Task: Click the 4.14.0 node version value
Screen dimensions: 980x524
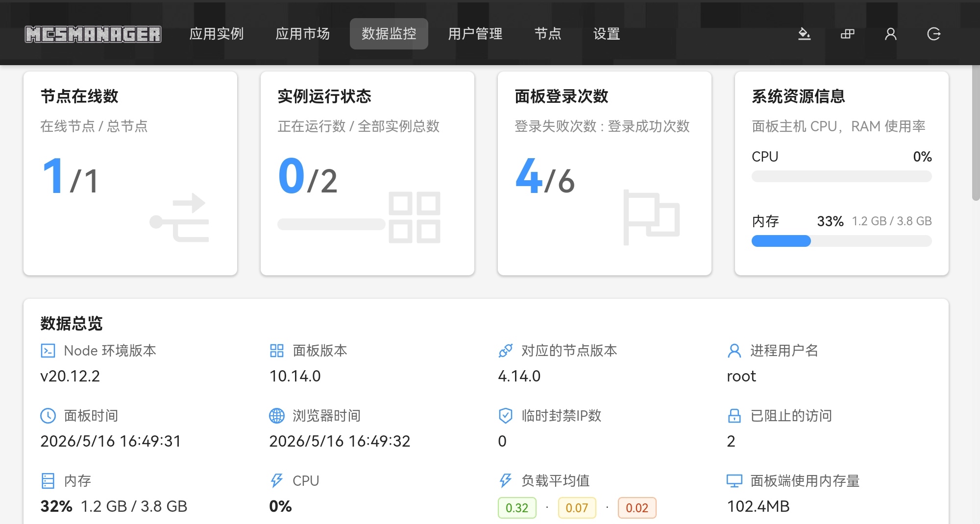Action: (x=519, y=376)
